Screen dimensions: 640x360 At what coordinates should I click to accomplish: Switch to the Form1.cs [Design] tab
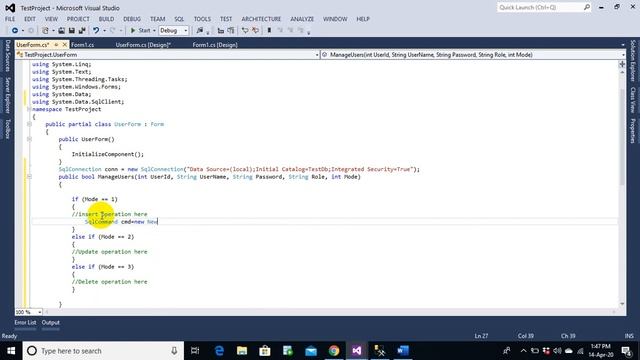click(x=215, y=45)
